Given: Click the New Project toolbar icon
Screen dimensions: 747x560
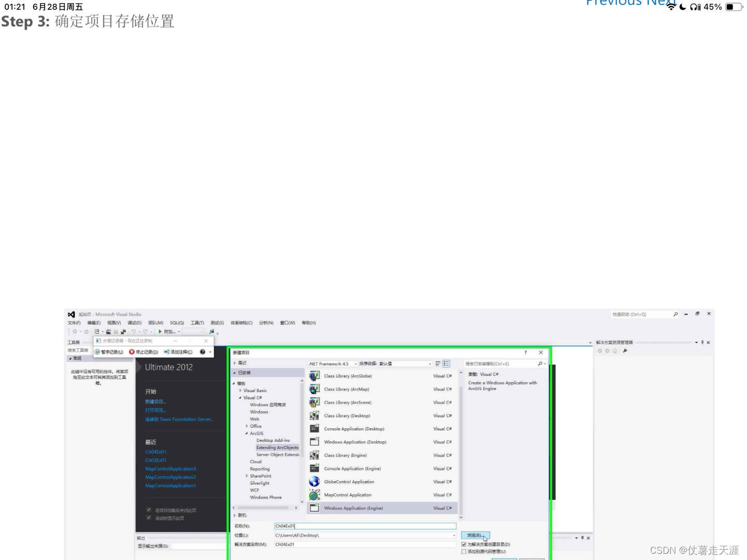Looking at the screenshot, I should point(96,332).
